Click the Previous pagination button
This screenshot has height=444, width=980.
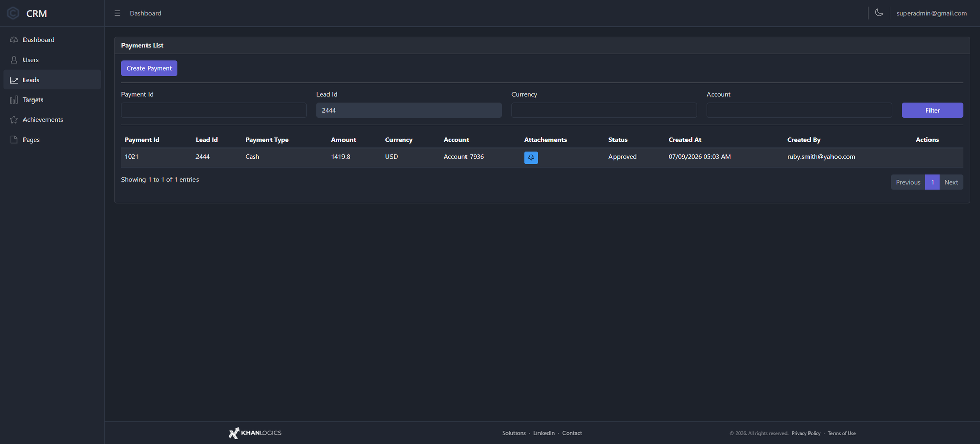908,182
